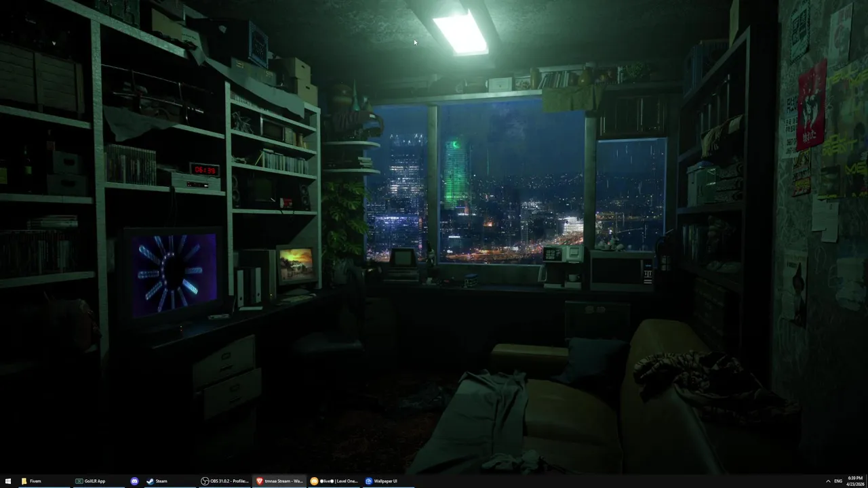Click the ENG language indicator
This screenshot has width=868, height=488.
point(838,481)
